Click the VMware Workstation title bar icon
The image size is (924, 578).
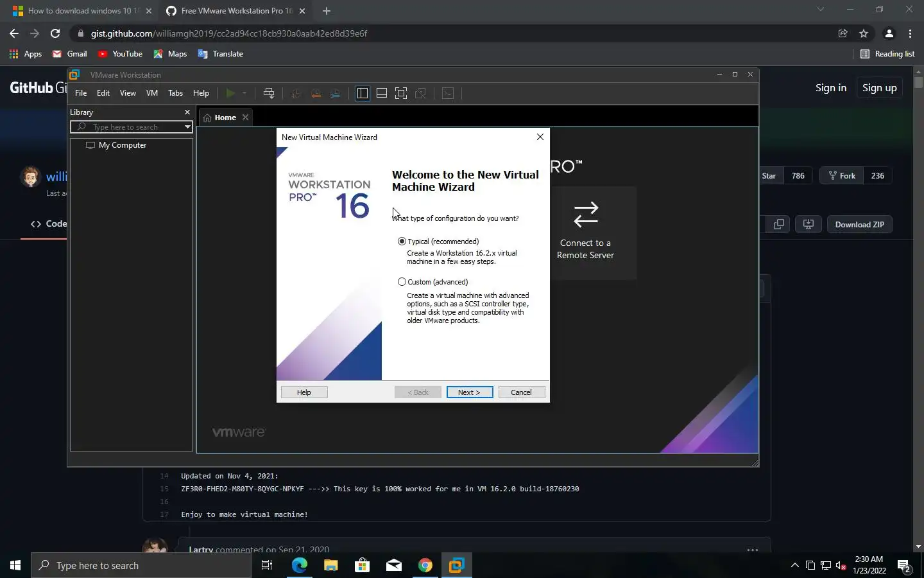point(75,74)
